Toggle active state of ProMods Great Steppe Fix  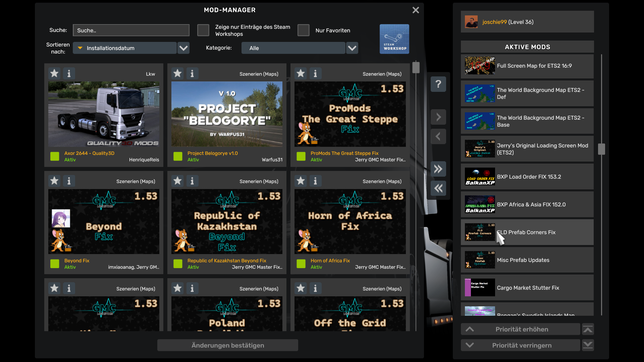[x=301, y=156]
